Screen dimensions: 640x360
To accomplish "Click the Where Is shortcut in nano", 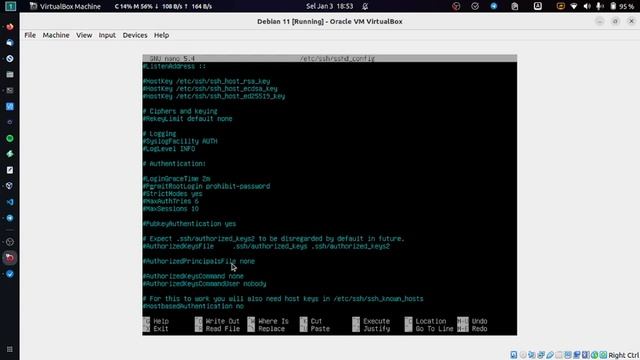I will click(269, 321).
